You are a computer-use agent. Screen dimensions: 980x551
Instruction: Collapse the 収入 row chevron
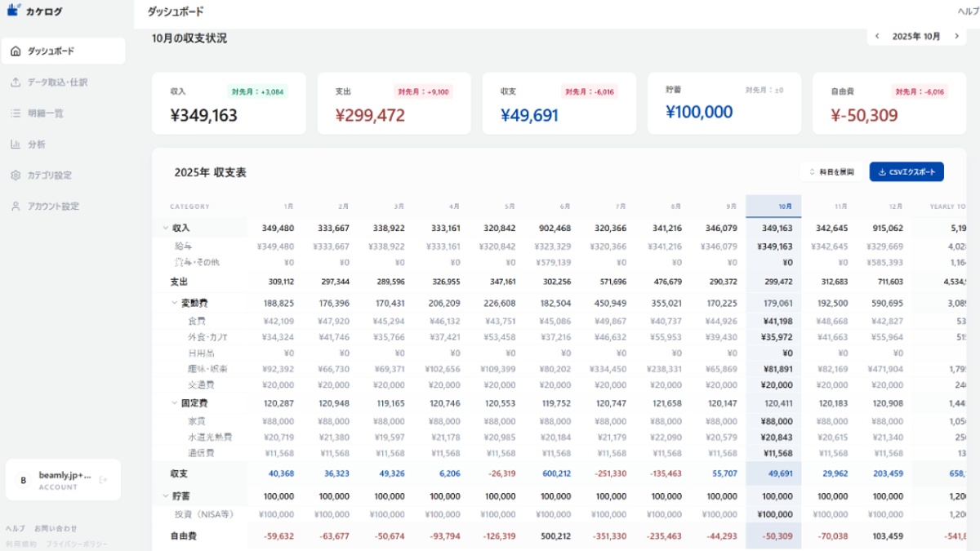(x=166, y=229)
